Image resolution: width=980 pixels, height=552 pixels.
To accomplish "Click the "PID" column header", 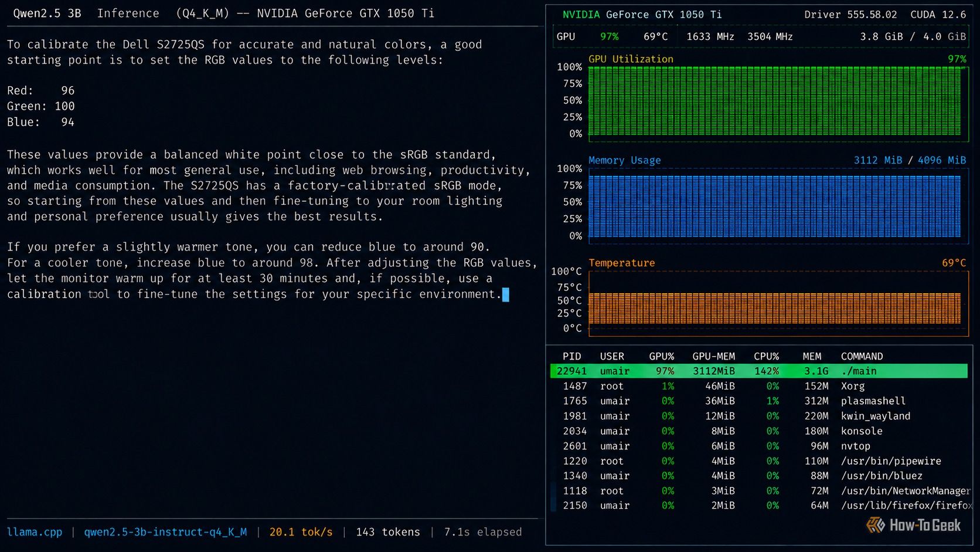I will [571, 356].
